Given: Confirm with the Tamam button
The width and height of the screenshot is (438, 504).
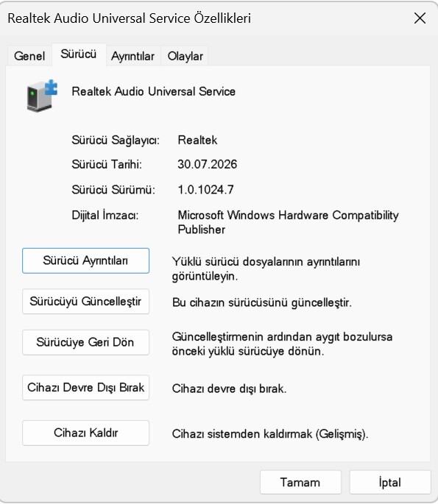Looking at the screenshot, I should (300, 482).
